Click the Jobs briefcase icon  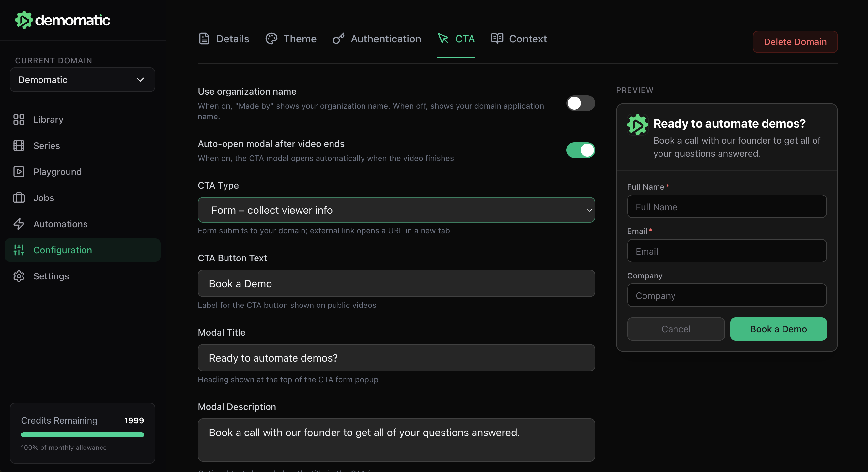pos(19,198)
